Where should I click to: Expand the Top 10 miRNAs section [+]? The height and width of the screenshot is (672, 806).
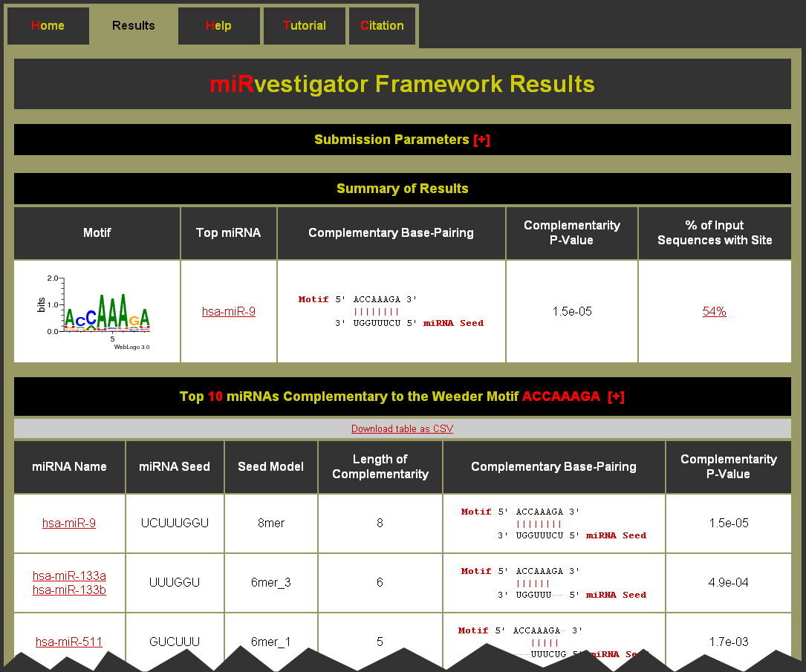pos(616,397)
